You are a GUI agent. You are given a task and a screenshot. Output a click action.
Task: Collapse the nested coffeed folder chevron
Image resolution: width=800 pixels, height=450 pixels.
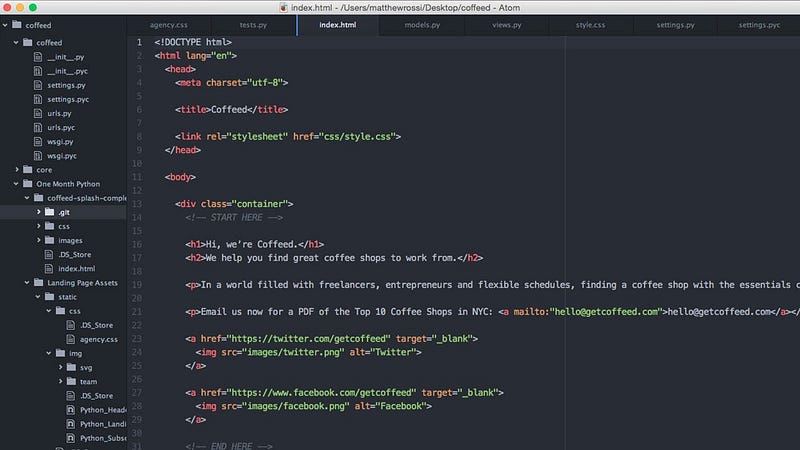(x=16, y=42)
